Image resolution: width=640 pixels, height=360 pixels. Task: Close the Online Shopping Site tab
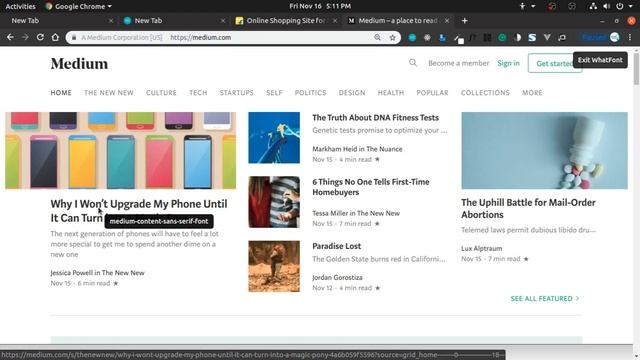(335, 20)
